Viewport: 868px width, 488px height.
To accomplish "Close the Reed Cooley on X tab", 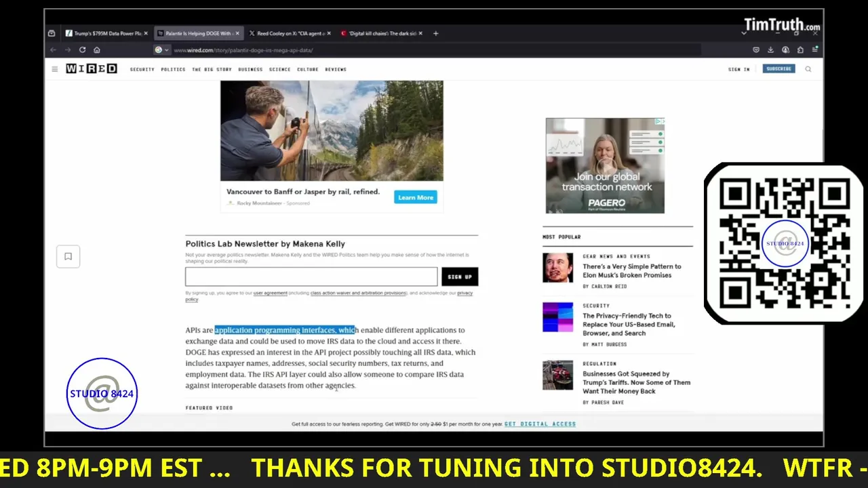I will [x=330, y=33].
